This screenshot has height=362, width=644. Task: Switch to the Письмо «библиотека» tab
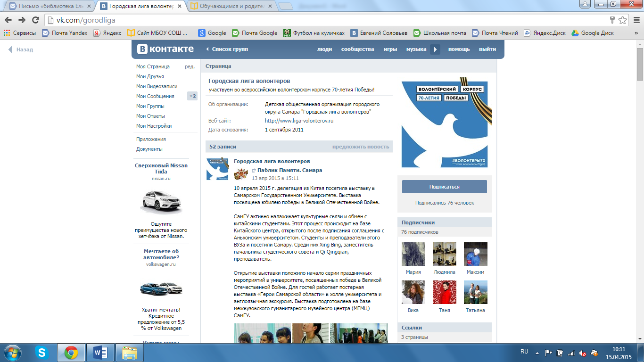click(49, 6)
